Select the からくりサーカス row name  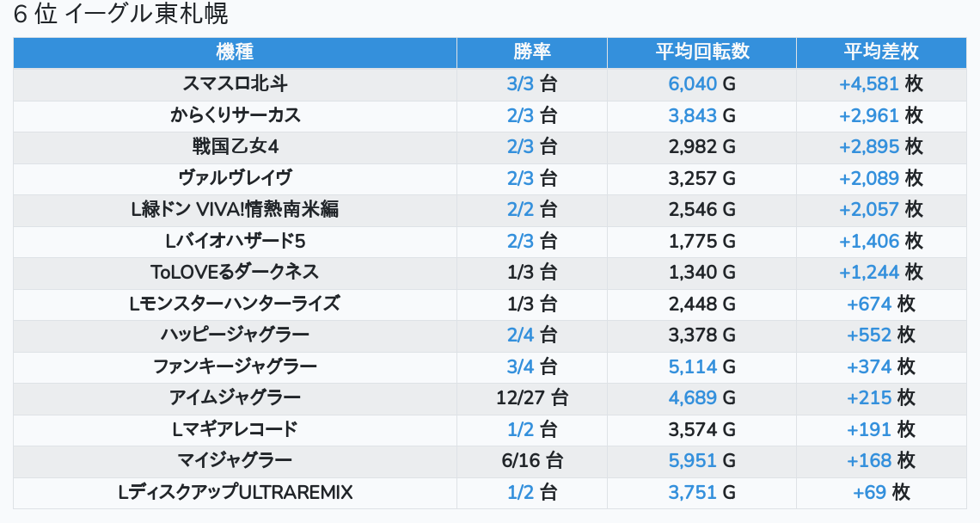point(235,115)
